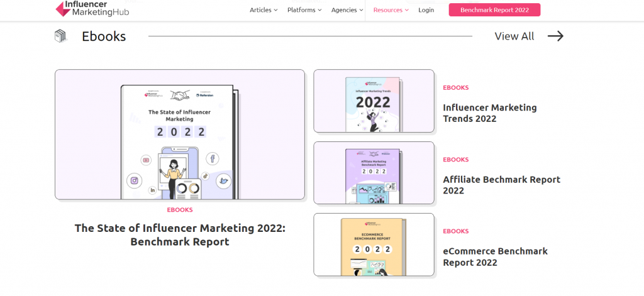Click the Ebooks section heading

point(104,36)
